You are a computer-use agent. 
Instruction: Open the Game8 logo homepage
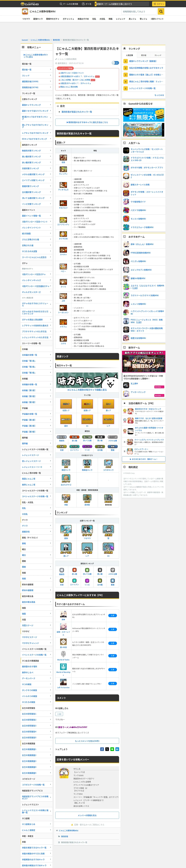point(30,4)
